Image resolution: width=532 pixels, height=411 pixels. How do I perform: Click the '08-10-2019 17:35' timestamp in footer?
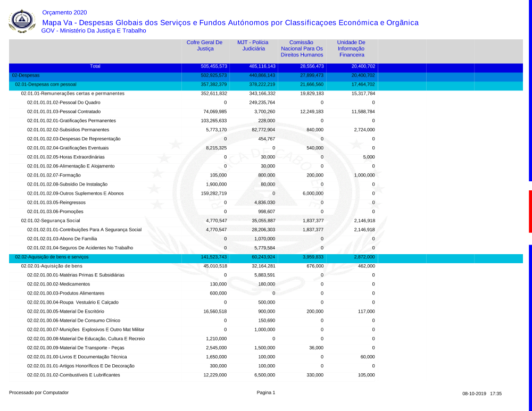[x=482, y=393]
